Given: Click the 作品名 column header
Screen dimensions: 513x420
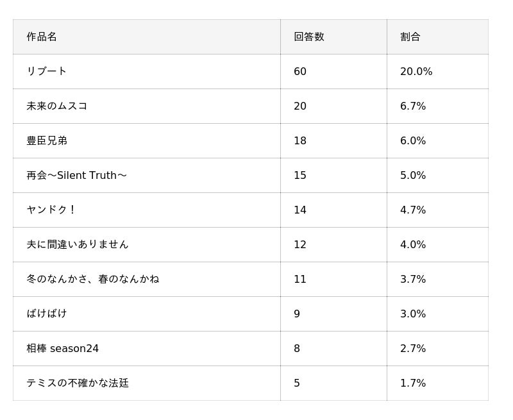Looking at the screenshot, I should click(x=42, y=37).
